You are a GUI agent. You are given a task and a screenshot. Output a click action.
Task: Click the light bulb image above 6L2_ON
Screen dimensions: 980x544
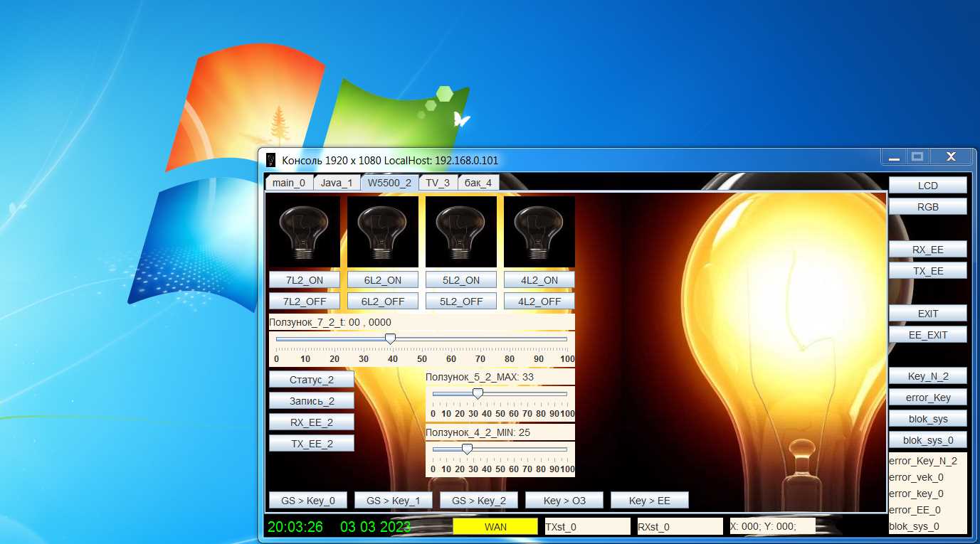coord(382,232)
